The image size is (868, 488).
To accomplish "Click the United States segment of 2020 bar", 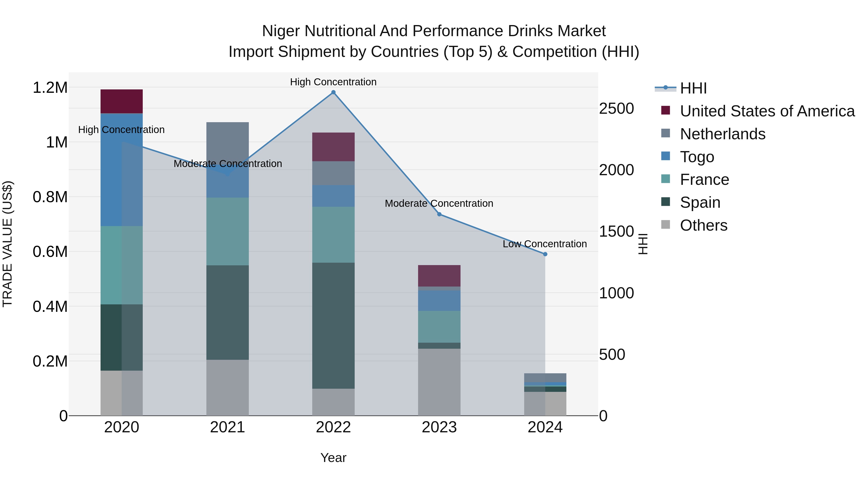I will click(x=122, y=101).
